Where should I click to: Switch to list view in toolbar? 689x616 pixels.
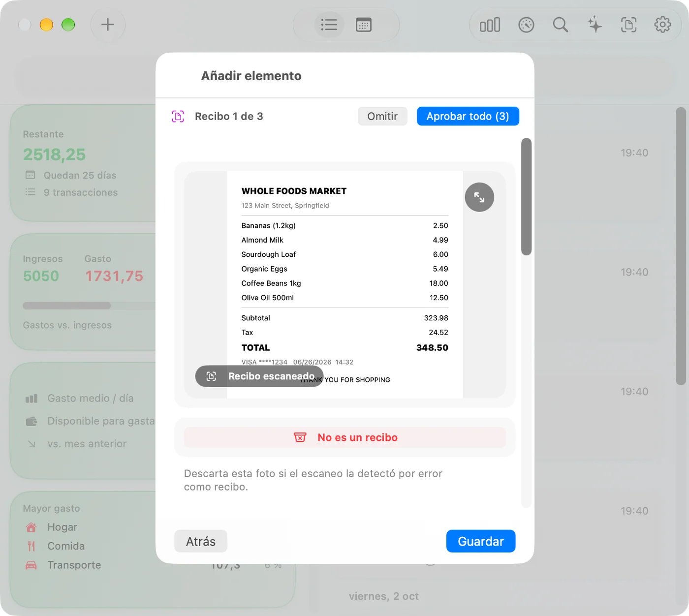329,25
